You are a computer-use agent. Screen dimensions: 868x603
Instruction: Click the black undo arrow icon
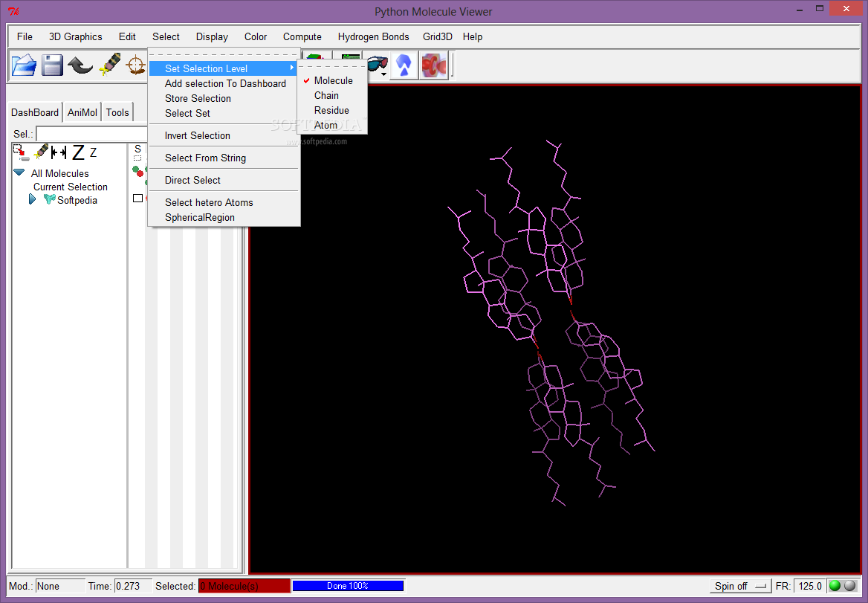pos(80,65)
